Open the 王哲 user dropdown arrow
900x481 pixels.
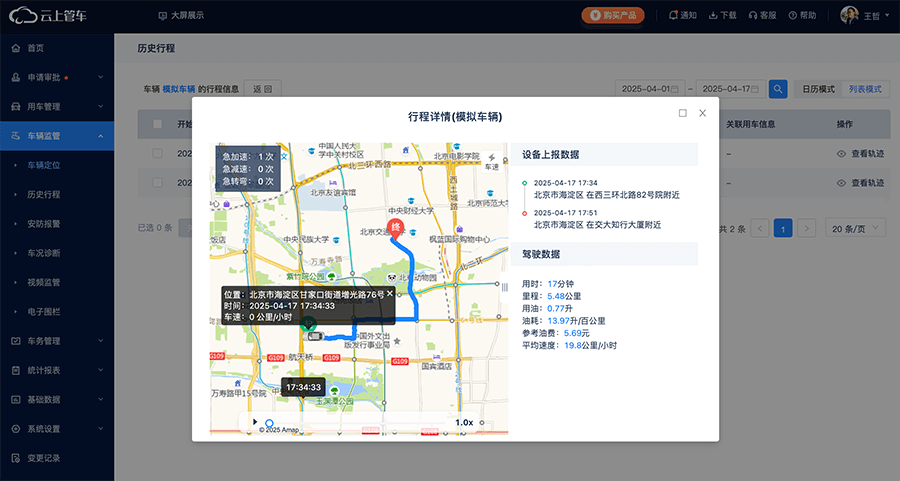tap(888, 15)
